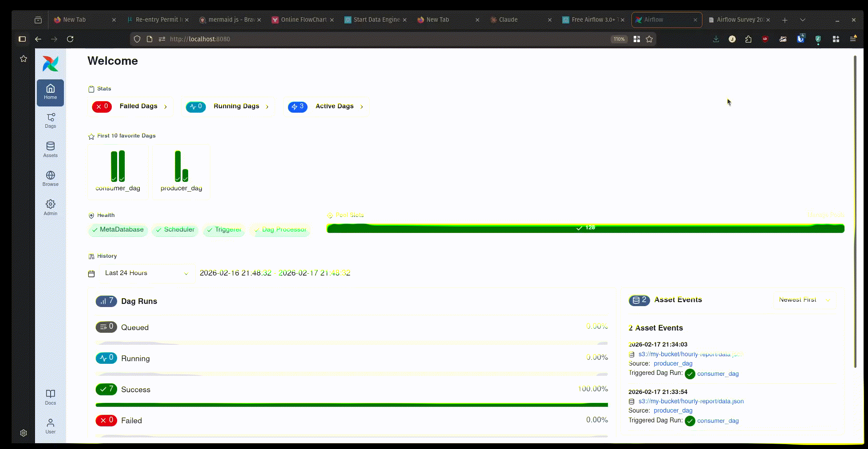Open the Newest First sort dropdown
This screenshot has height=449, width=868.
(804, 300)
